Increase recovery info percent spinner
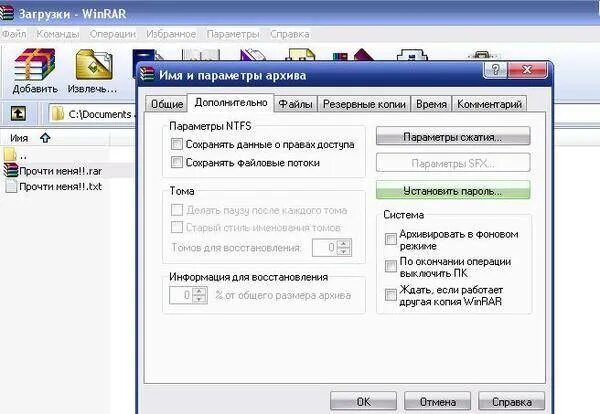Image resolution: width=600 pixels, height=414 pixels. 200,291
